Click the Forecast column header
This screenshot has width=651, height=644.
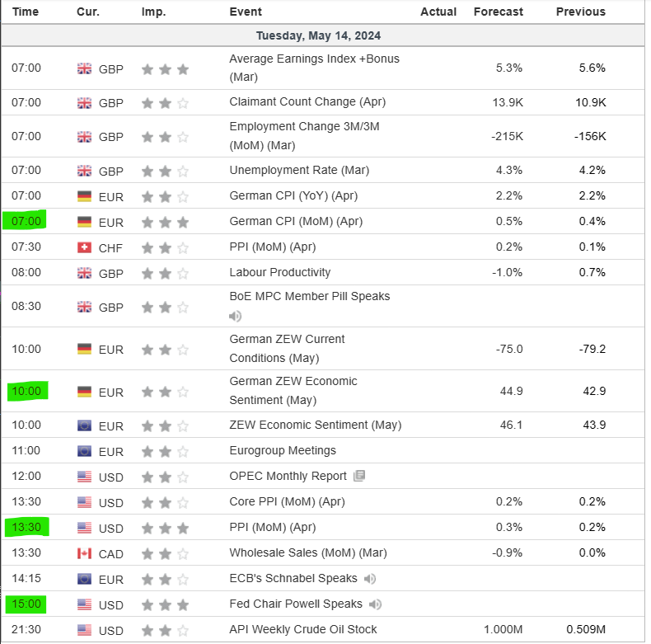[498, 12]
